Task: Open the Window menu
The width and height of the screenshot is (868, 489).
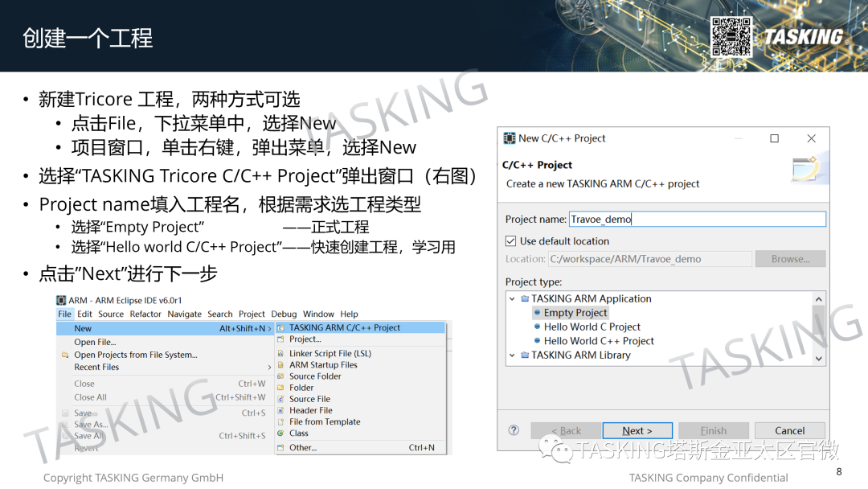Action: click(x=318, y=314)
